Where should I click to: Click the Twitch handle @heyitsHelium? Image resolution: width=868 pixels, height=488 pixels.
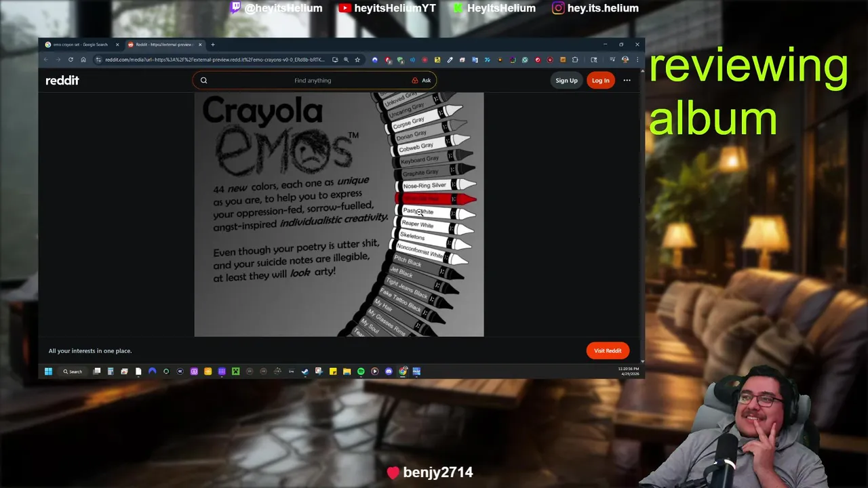[283, 8]
